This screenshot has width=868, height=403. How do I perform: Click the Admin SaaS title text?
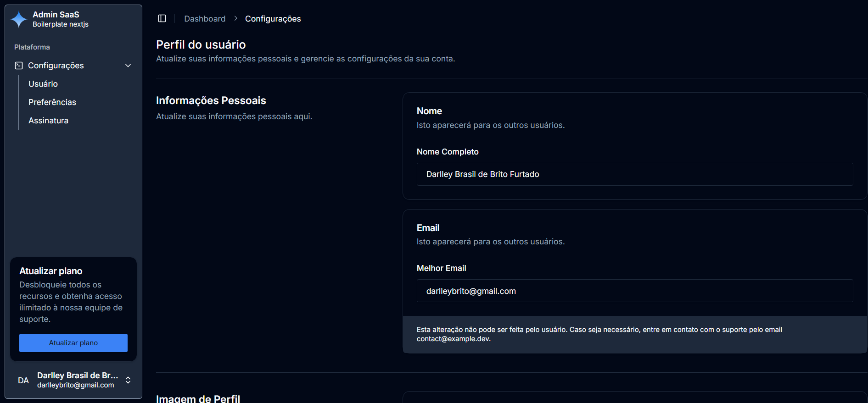(x=56, y=15)
